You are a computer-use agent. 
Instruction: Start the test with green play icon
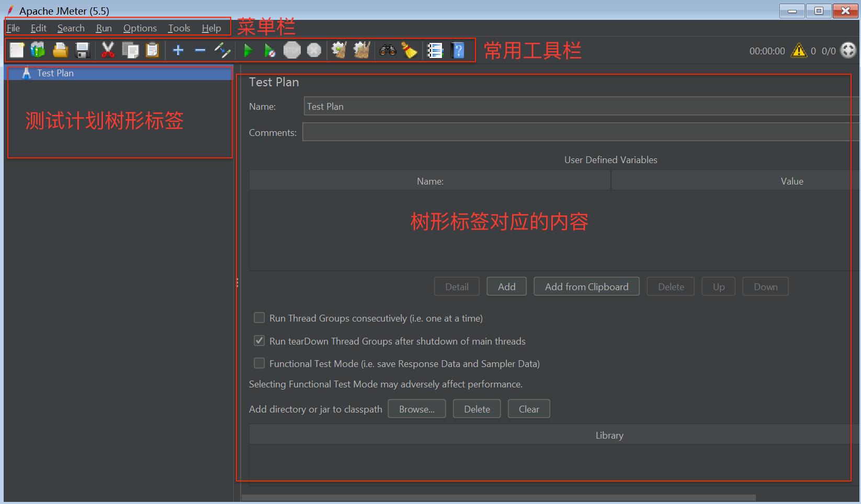(248, 50)
